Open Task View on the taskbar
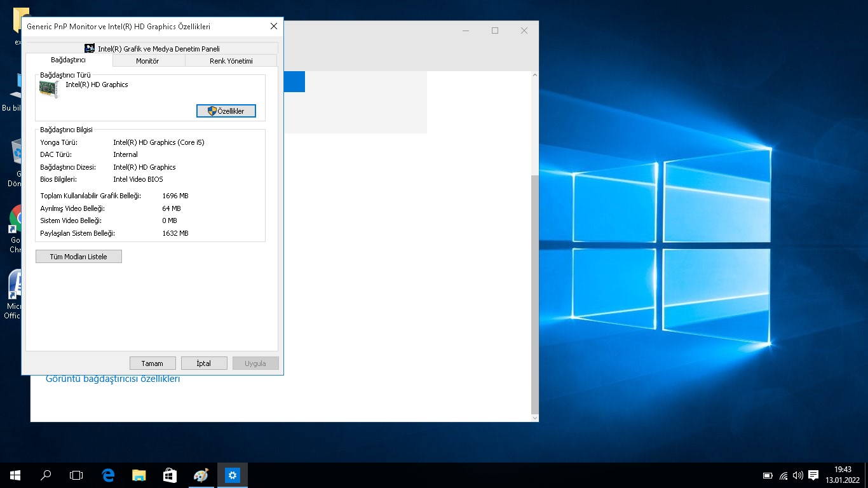Image resolution: width=868 pixels, height=488 pixels. 76,475
